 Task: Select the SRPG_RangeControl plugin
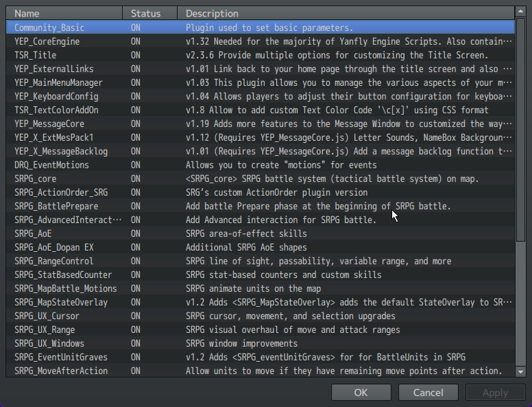261,261
